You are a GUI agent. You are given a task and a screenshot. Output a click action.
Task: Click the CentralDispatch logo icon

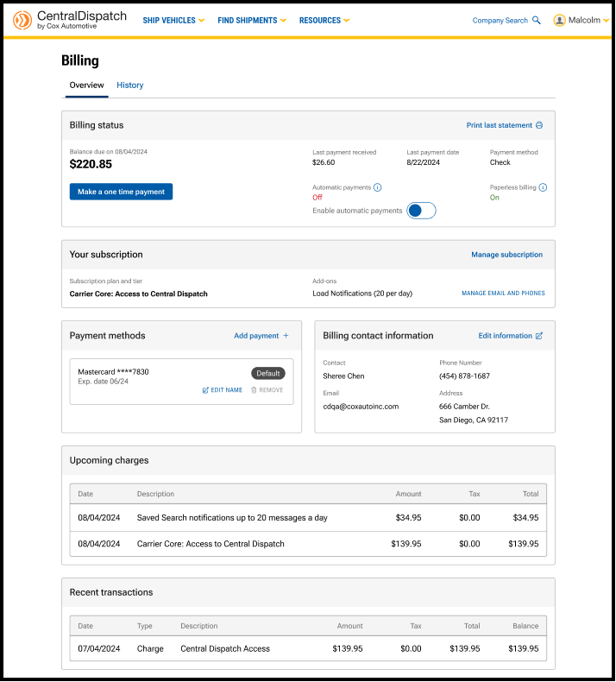click(x=22, y=20)
